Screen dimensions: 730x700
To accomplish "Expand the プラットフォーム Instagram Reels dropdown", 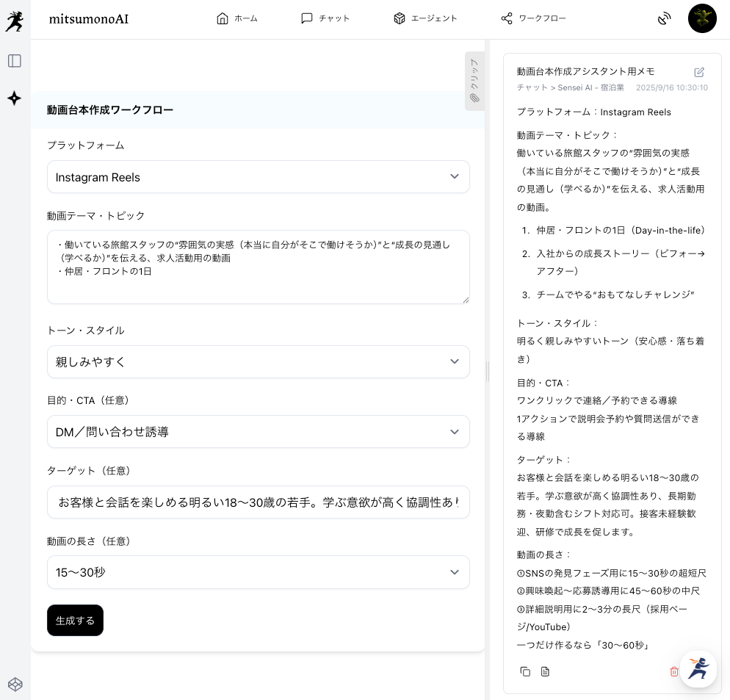I will pyautogui.click(x=258, y=177).
